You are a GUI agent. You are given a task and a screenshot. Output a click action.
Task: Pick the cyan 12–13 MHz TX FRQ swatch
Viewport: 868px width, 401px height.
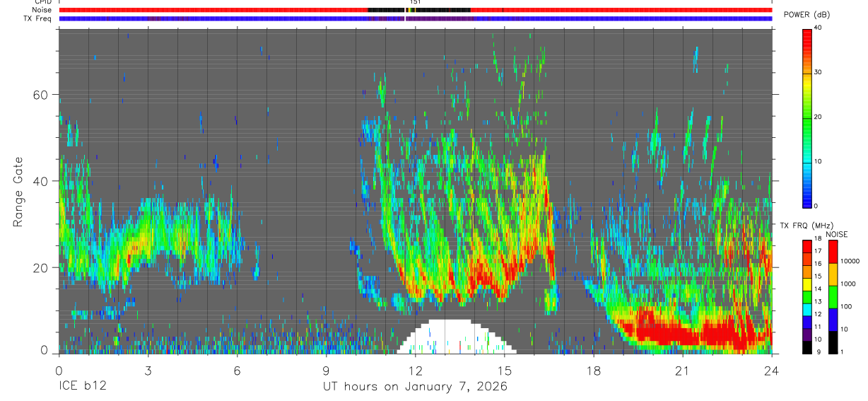[x=807, y=309]
